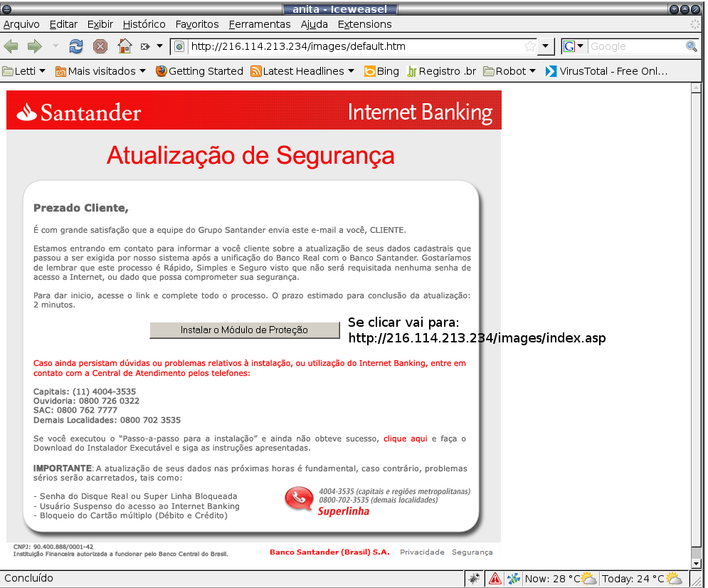Stop loading the page
The width and height of the screenshot is (708, 588).
click(100, 46)
